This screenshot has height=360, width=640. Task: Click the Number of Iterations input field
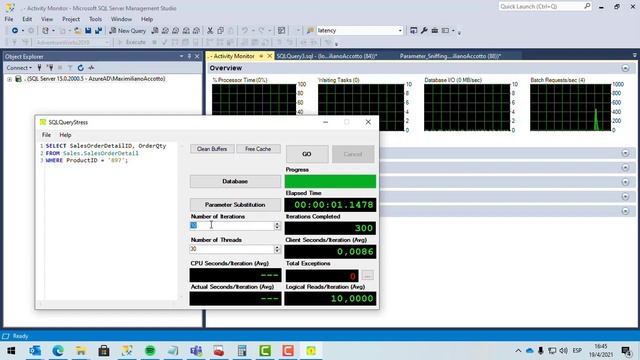(231, 225)
